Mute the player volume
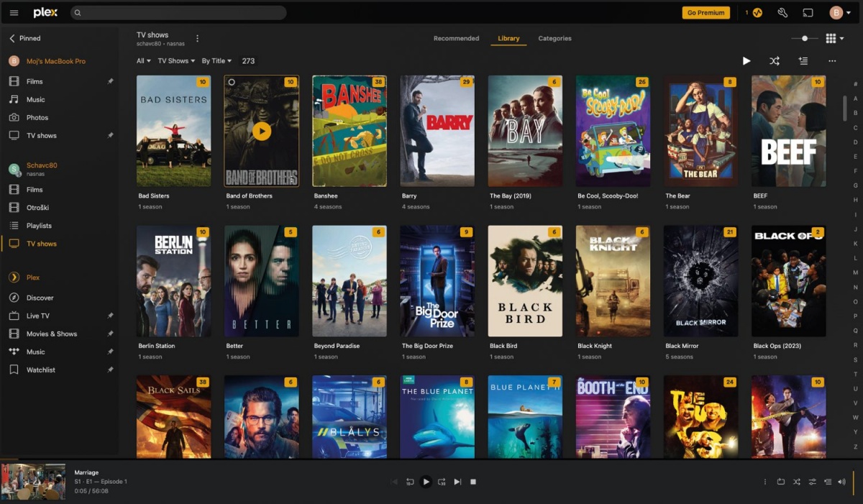 tap(841, 482)
